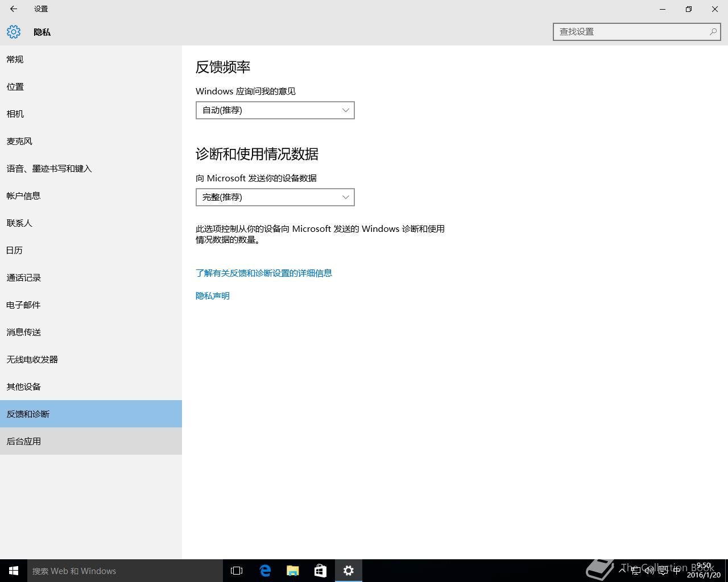
Task: Select 位置 in the sidebar
Action: tap(91, 86)
